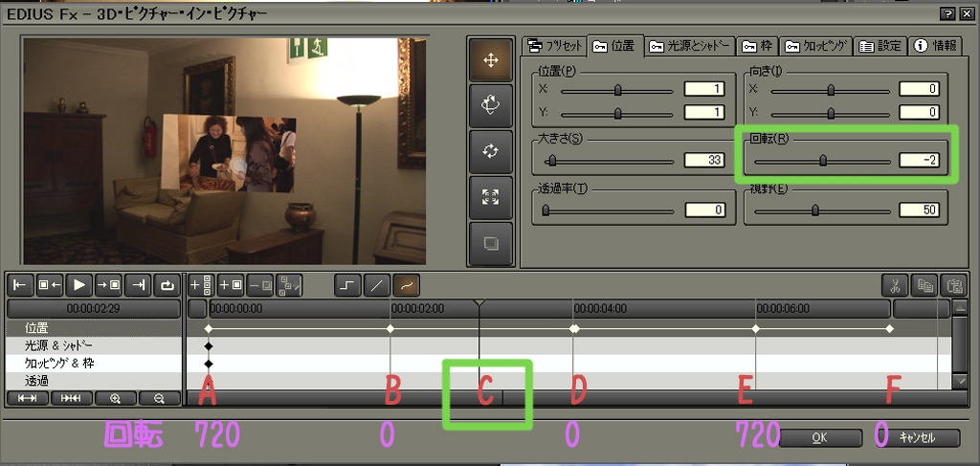Click the 位置 Y value field
980x466 pixels.
[x=704, y=113]
